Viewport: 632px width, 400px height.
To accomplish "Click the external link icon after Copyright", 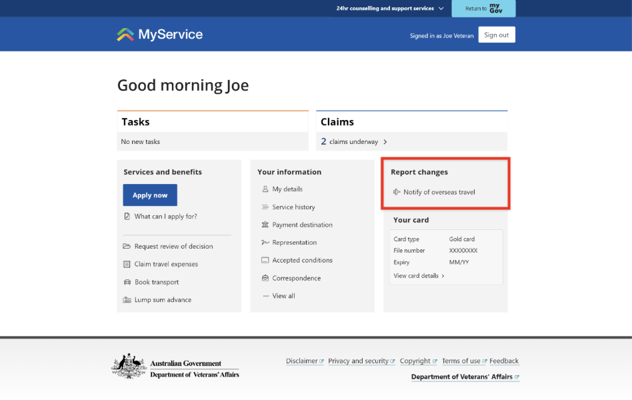I will [434, 361].
